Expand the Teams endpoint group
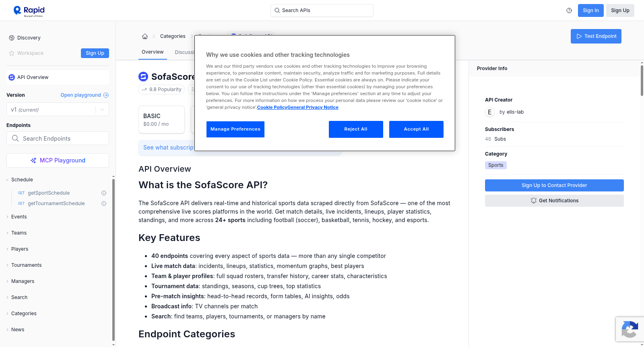This screenshot has width=644, height=347. (x=8, y=233)
